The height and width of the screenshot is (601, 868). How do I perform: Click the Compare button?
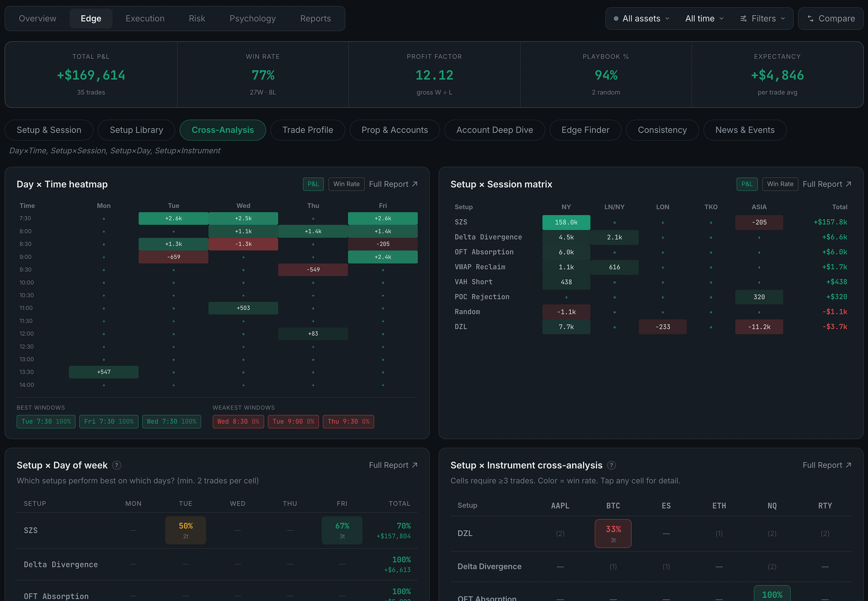(831, 19)
